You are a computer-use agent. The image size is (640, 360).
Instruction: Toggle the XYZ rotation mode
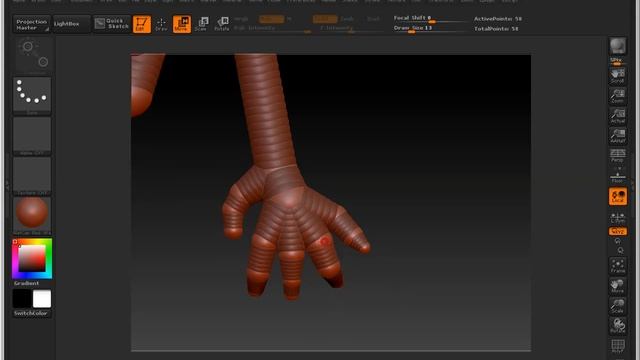point(618,231)
